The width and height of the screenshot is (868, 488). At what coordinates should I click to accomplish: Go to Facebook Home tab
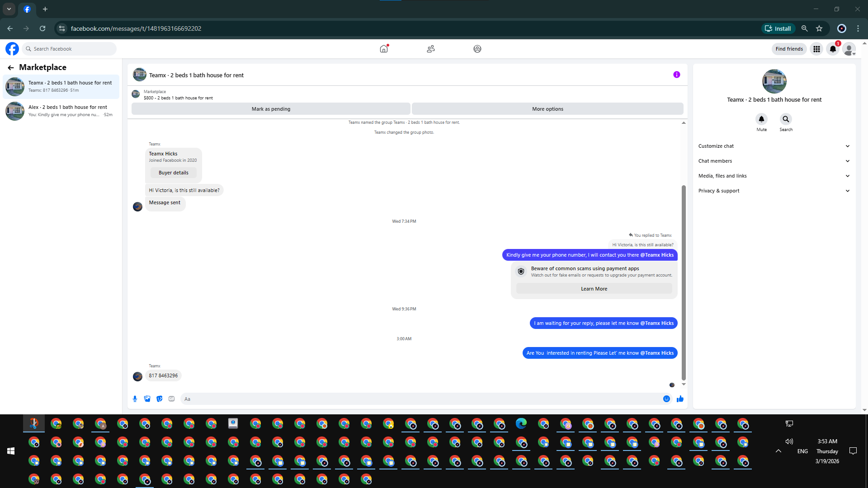(384, 49)
